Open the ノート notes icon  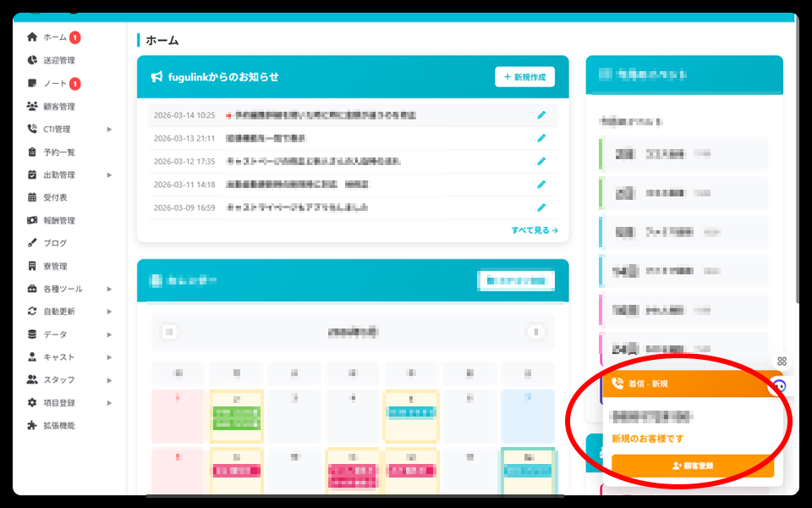click(x=32, y=84)
